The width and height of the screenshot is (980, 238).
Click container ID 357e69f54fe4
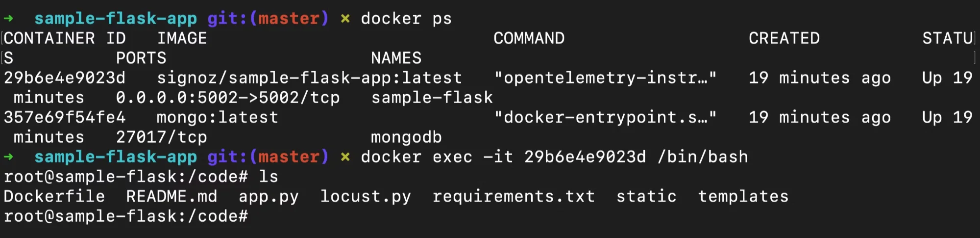pos(65,117)
